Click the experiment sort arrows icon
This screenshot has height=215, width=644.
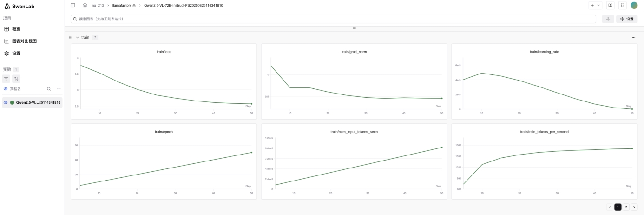[16, 79]
